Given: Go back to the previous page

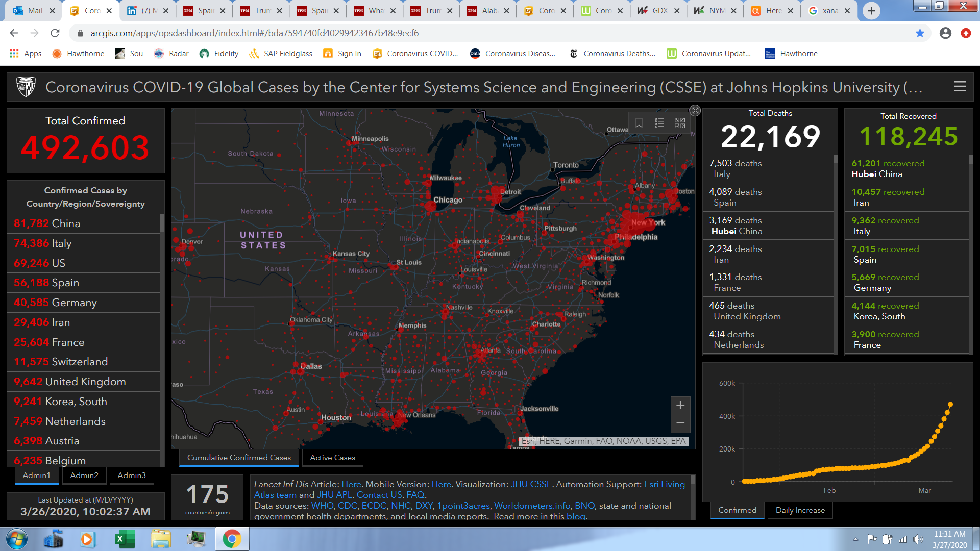Looking at the screenshot, I should (x=14, y=33).
